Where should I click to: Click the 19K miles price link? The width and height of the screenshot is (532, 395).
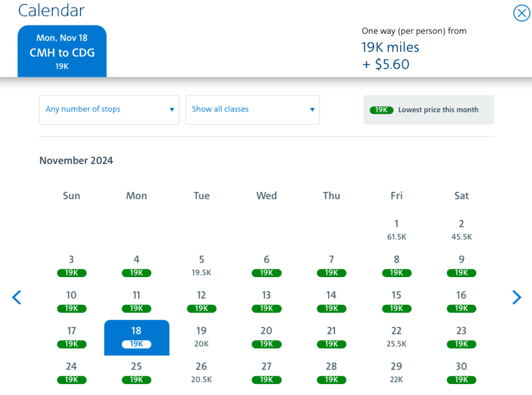pos(390,47)
